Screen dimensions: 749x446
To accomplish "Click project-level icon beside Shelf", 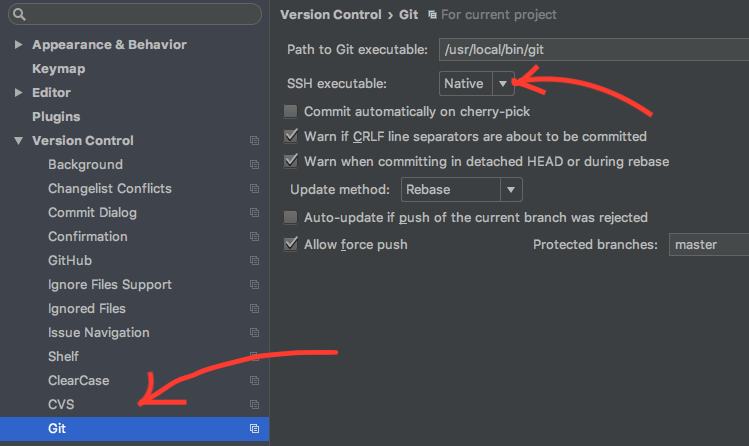I will [x=254, y=357].
